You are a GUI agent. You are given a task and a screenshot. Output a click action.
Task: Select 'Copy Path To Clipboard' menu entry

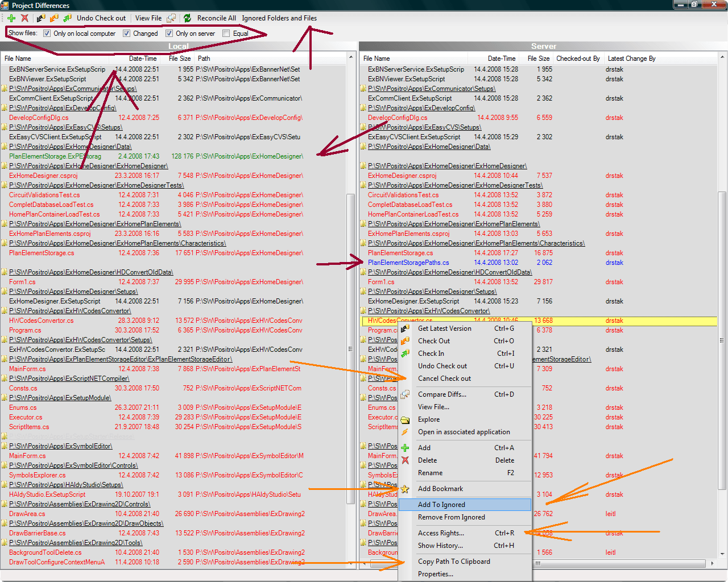pyautogui.click(x=454, y=562)
